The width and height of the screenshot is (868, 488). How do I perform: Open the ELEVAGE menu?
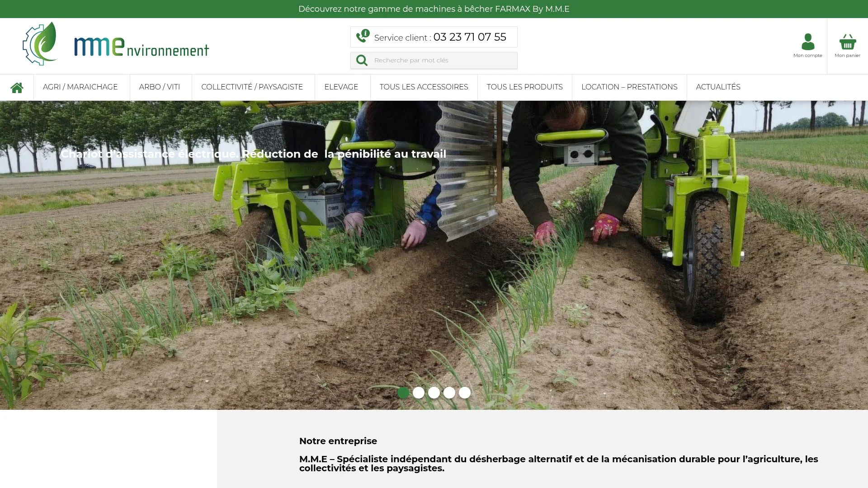tap(341, 87)
